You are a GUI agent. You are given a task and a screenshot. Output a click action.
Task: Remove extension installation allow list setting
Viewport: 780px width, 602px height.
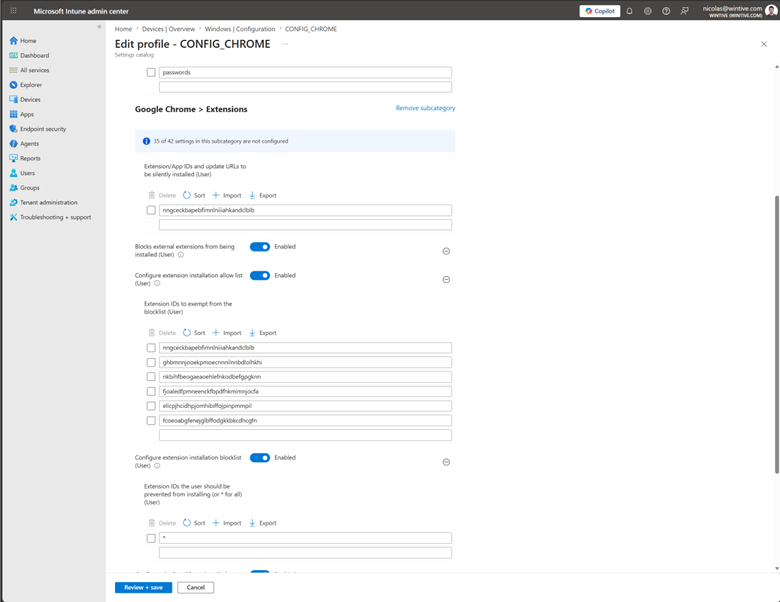click(446, 280)
